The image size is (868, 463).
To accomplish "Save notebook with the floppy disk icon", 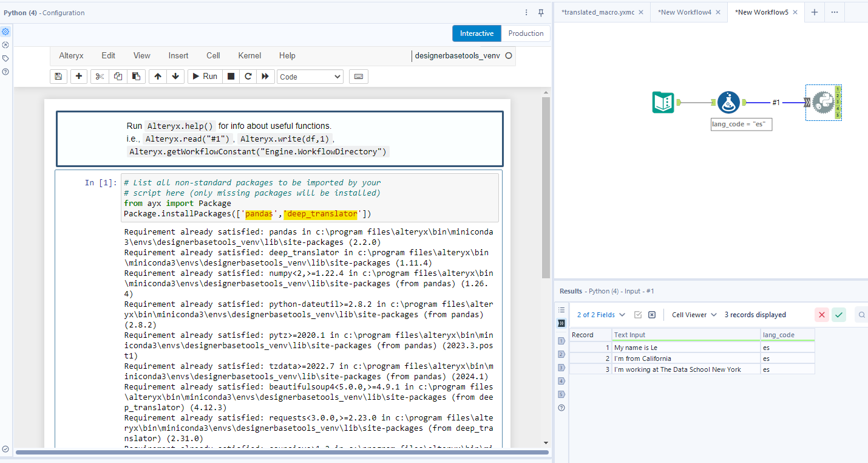I will 58,77.
